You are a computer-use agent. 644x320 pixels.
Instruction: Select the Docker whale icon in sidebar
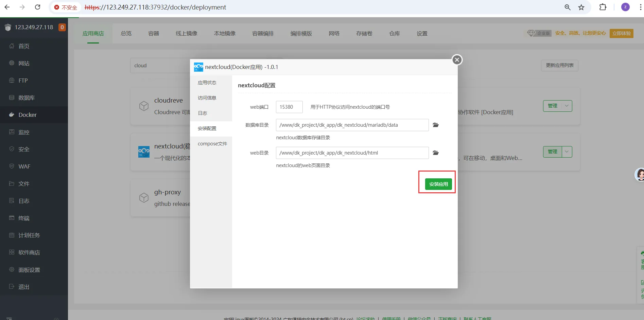point(12,115)
